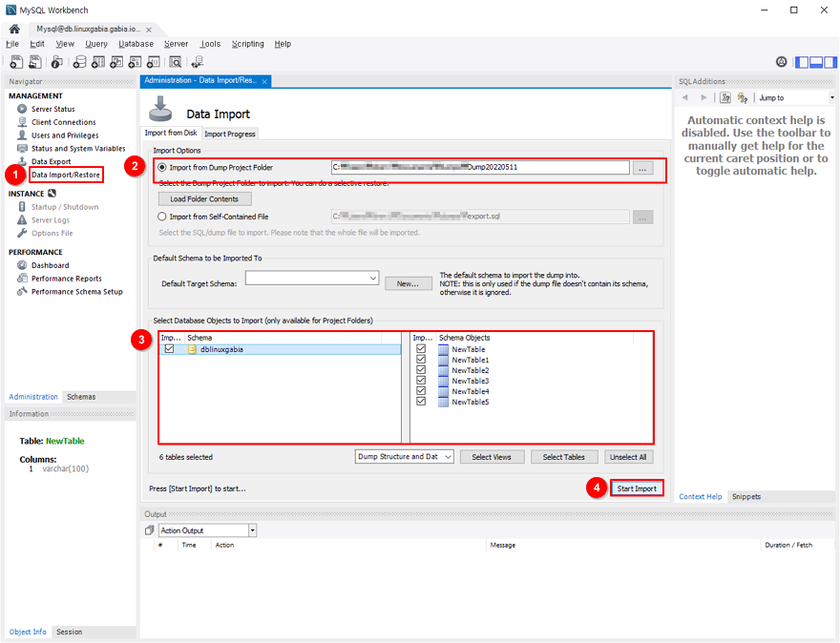This screenshot has height=643, width=840.
Task: Create new stored procedure toolbar icon
Action: (x=135, y=62)
